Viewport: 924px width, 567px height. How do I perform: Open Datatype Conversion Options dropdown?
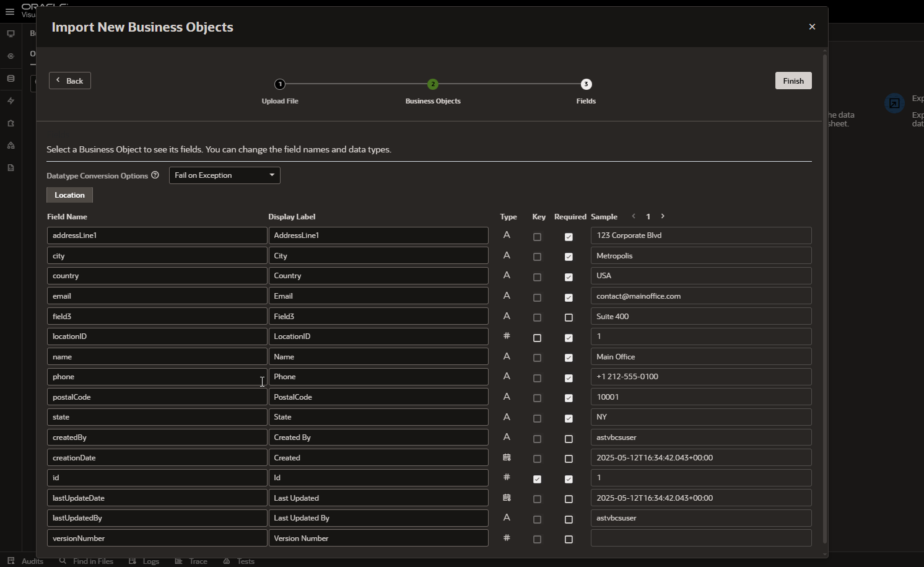pos(225,175)
